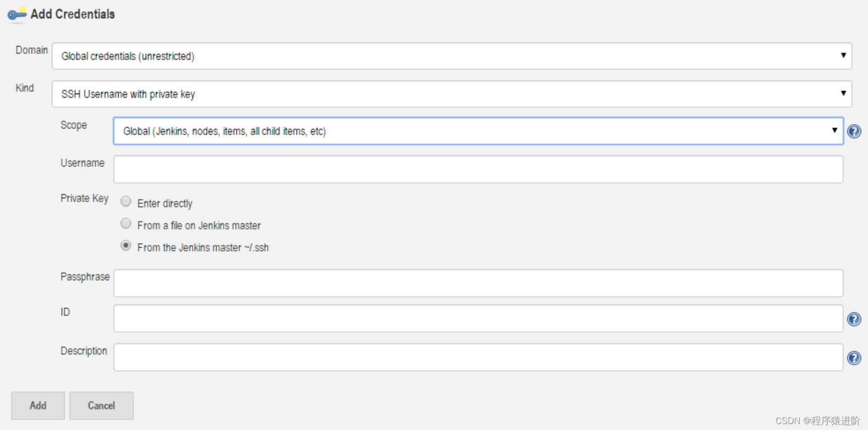Click the Add Credentials heading
The width and height of the screenshot is (868, 430).
(73, 14)
